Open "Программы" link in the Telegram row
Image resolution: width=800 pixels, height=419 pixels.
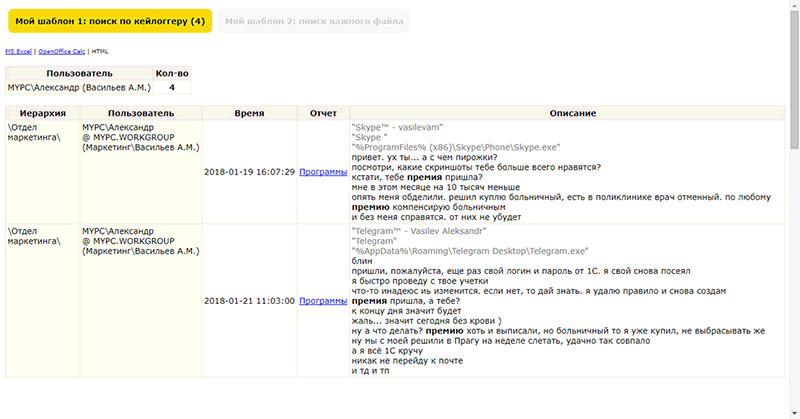[323, 300]
